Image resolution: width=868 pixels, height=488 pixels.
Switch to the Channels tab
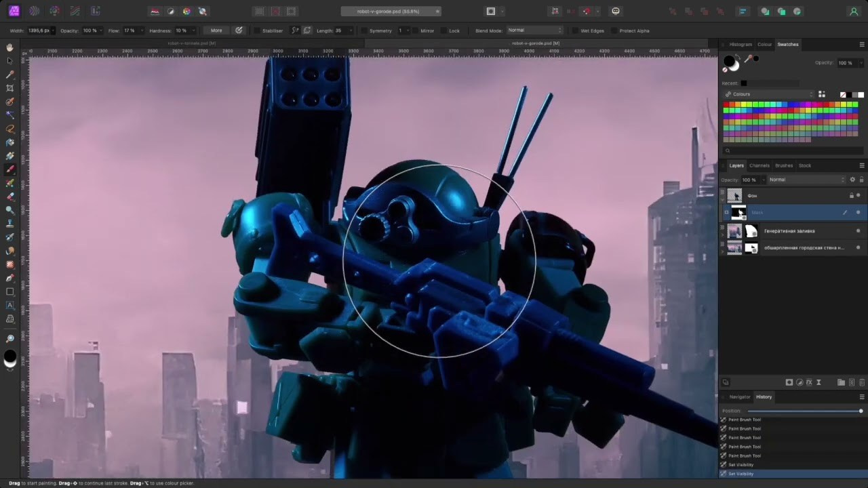coord(759,165)
